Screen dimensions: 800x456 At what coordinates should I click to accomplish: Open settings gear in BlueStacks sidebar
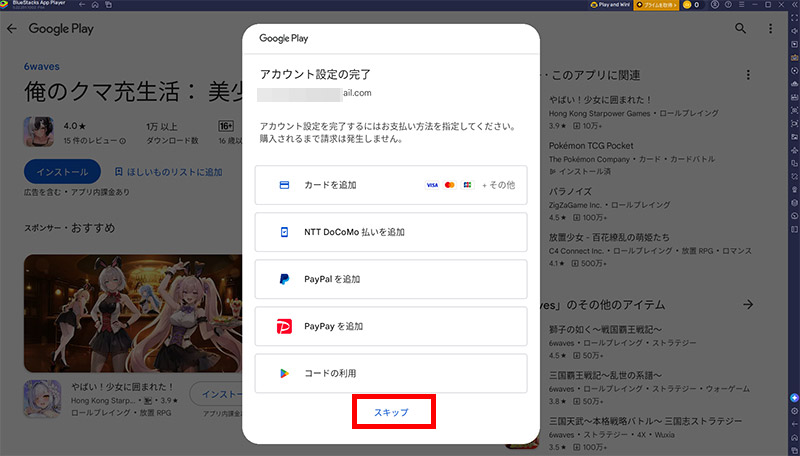(x=794, y=411)
